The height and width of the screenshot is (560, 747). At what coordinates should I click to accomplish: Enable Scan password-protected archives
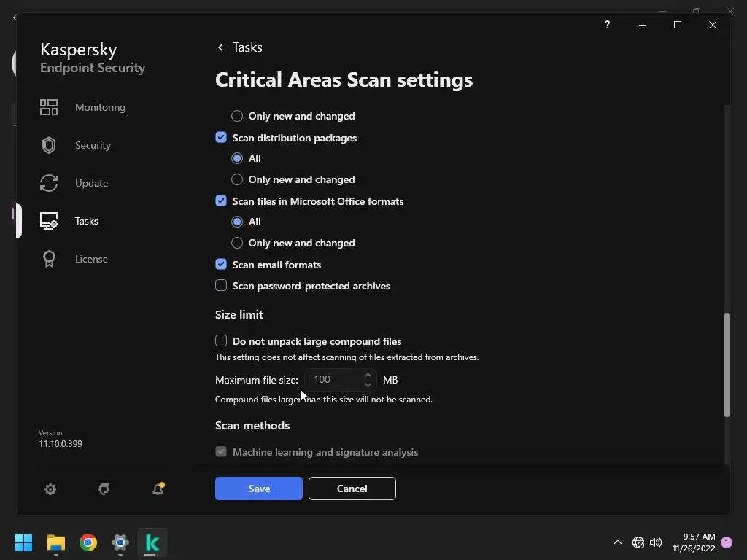click(x=221, y=285)
